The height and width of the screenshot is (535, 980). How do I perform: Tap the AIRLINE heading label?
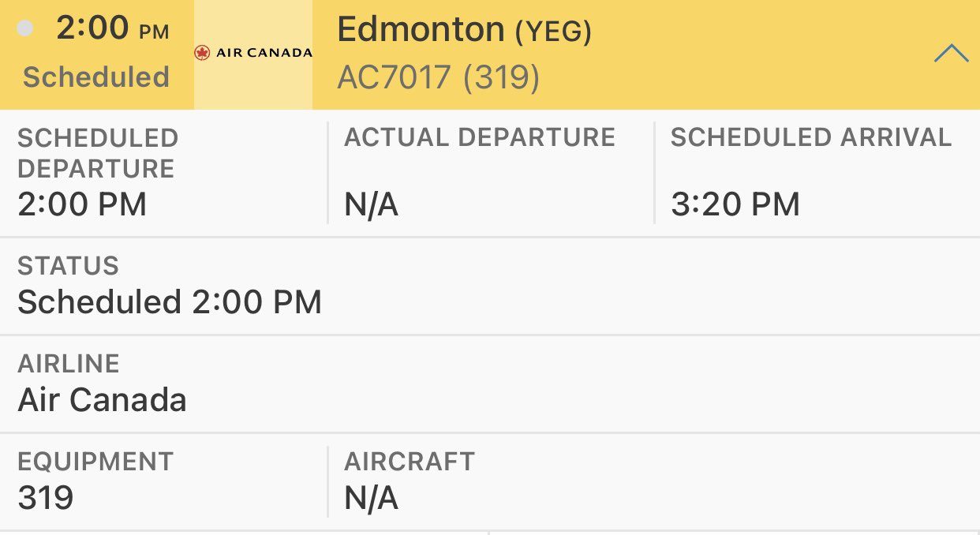69,364
